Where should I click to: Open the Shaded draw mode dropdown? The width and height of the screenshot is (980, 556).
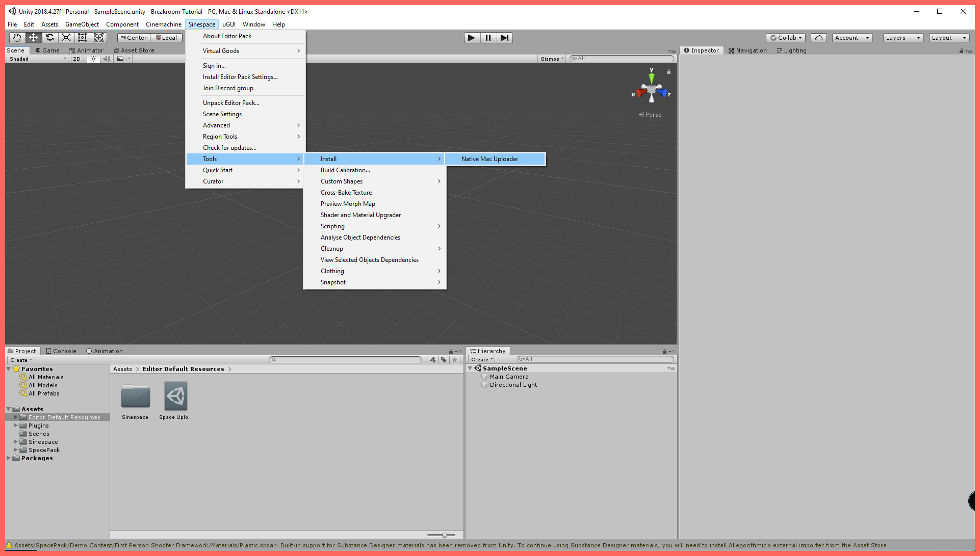click(38, 59)
